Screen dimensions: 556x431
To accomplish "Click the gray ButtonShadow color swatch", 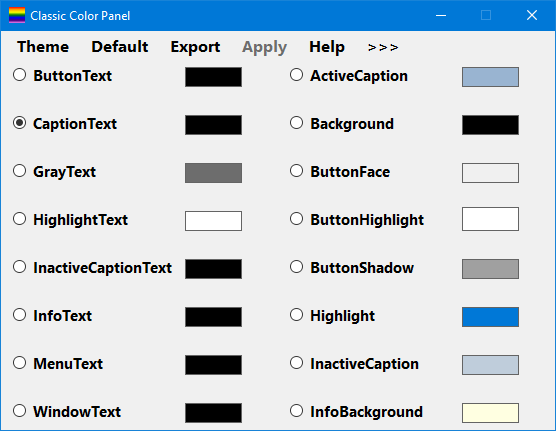I will [x=490, y=269].
